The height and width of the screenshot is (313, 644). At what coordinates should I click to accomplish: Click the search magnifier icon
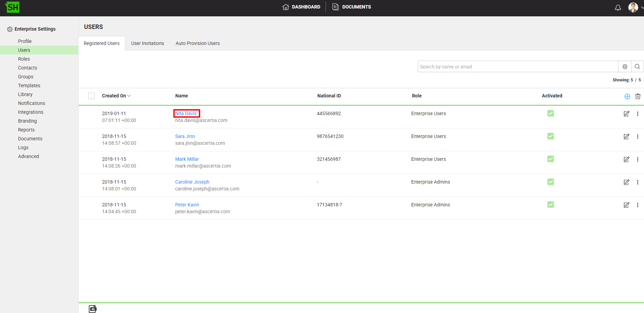pyautogui.click(x=637, y=67)
